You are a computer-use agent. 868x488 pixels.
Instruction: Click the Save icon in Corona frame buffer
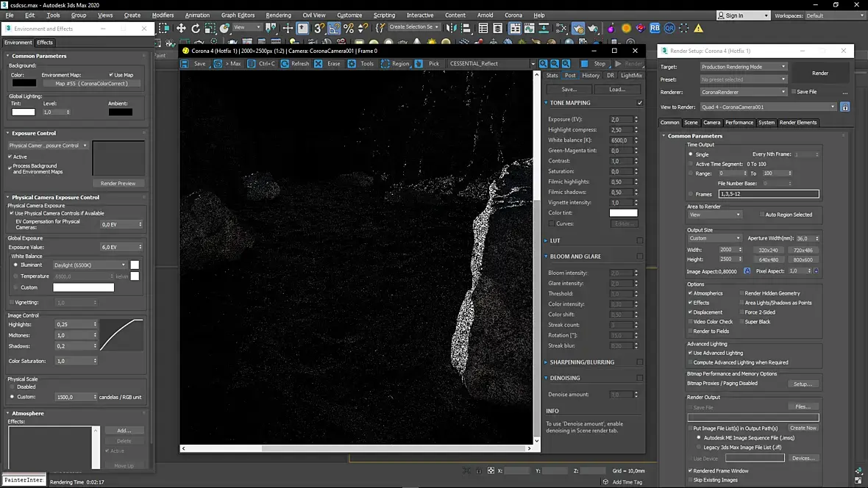(x=194, y=64)
